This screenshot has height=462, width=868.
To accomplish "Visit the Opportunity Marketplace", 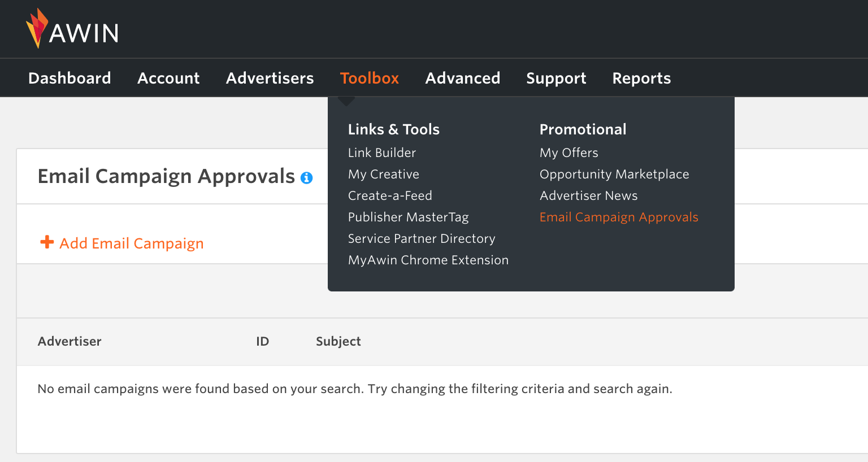I will point(614,174).
